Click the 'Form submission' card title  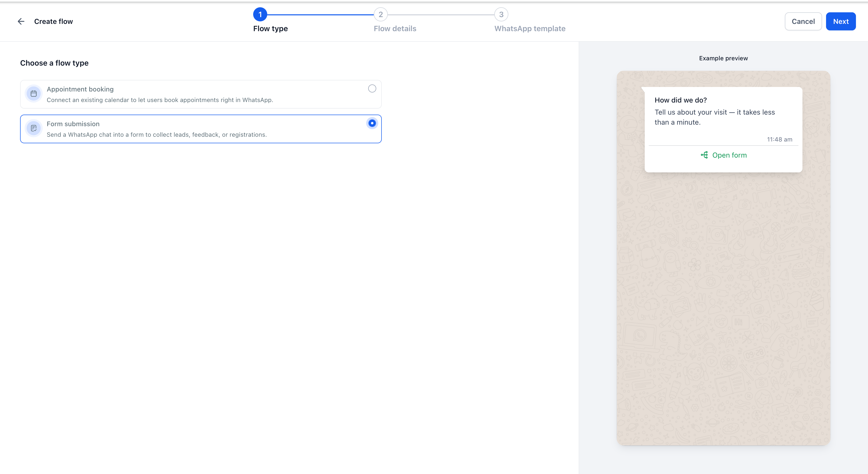coord(73,124)
